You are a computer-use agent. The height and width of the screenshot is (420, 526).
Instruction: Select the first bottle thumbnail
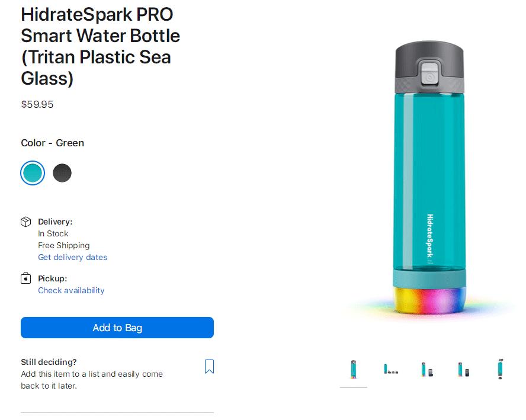pos(354,370)
